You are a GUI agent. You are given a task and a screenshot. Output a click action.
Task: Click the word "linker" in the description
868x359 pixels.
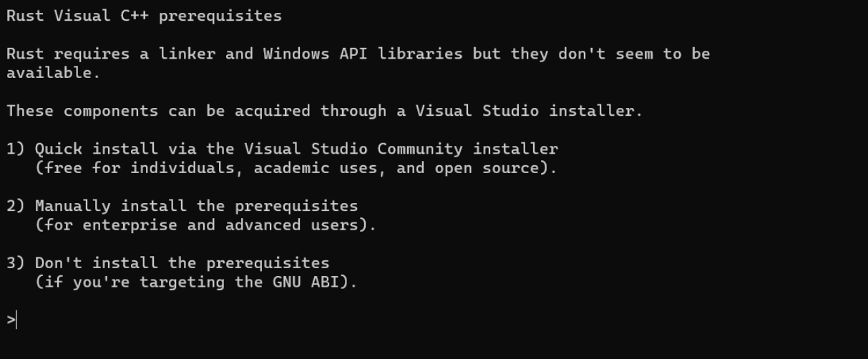187,54
